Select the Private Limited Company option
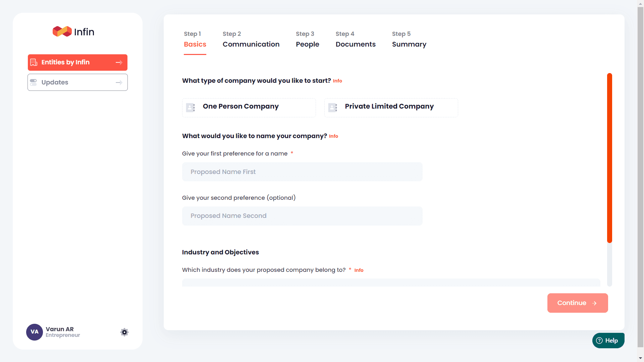Viewport: 644px width, 362px height. 391,108
